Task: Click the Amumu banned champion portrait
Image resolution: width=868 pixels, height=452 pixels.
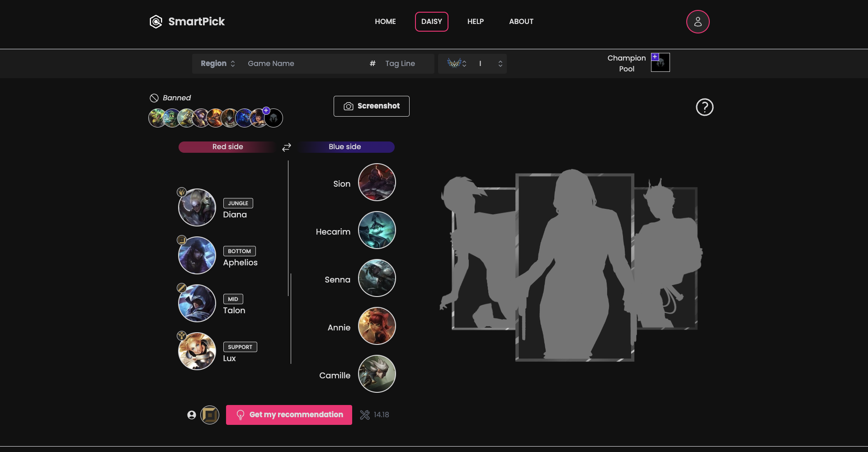Action: pos(172,118)
